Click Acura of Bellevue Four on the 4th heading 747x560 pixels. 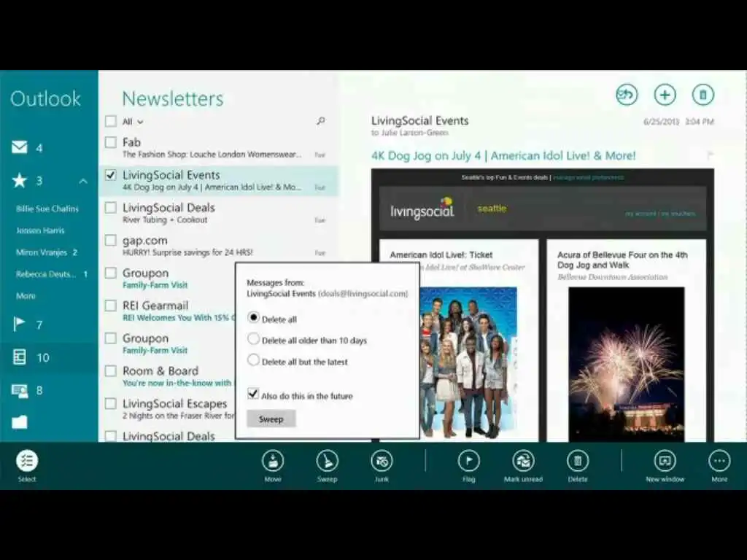tap(622, 260)
